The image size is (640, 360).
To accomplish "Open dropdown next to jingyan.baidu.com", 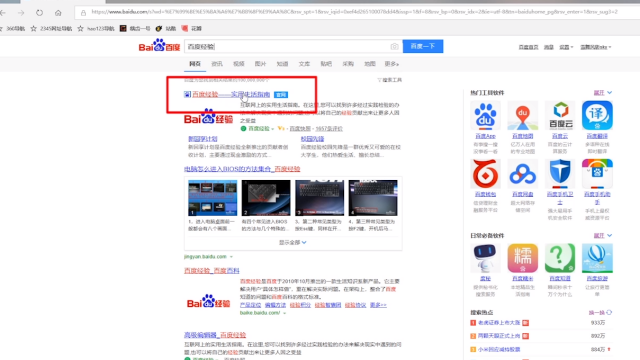I will 231,257.
